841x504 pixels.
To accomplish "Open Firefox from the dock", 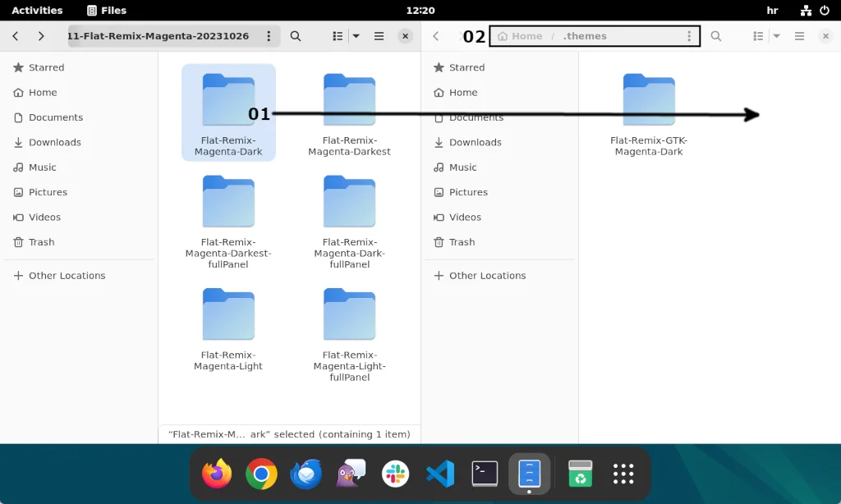I will (216, 474).
